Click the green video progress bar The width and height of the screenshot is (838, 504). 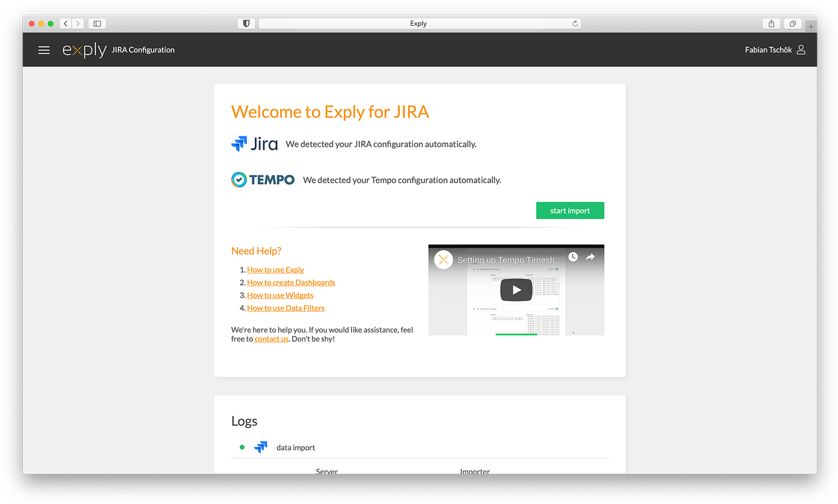click(516, 334)
